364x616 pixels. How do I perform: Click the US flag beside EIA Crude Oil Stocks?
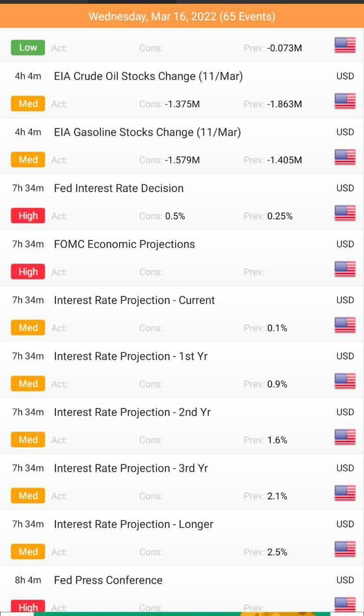[345, 102]
